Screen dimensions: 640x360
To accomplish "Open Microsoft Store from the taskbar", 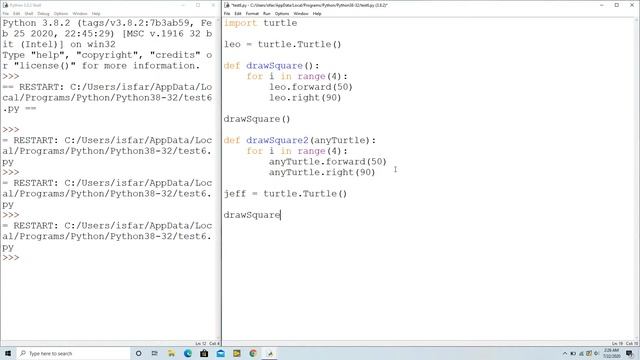I will point(204,353).
